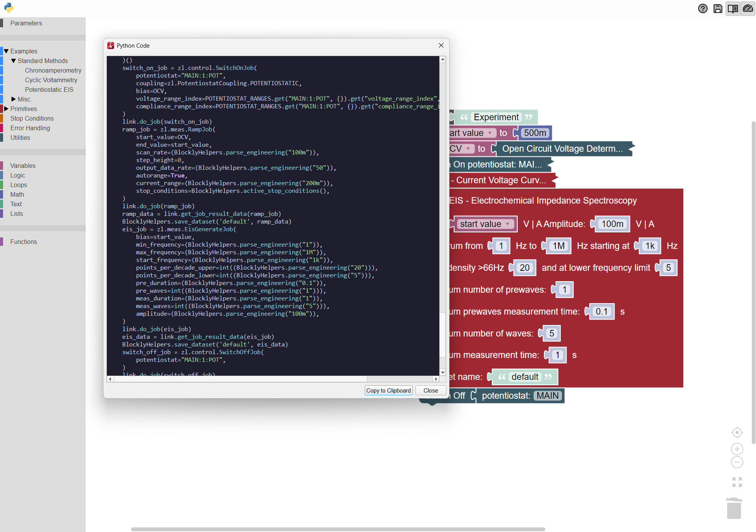Select the Potentiostatic EIS example

(x=49, y=89)
